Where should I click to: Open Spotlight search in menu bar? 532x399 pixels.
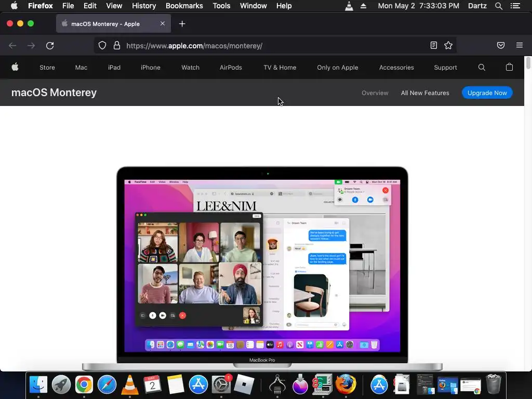pyautogui.click(x=498, y=6)
